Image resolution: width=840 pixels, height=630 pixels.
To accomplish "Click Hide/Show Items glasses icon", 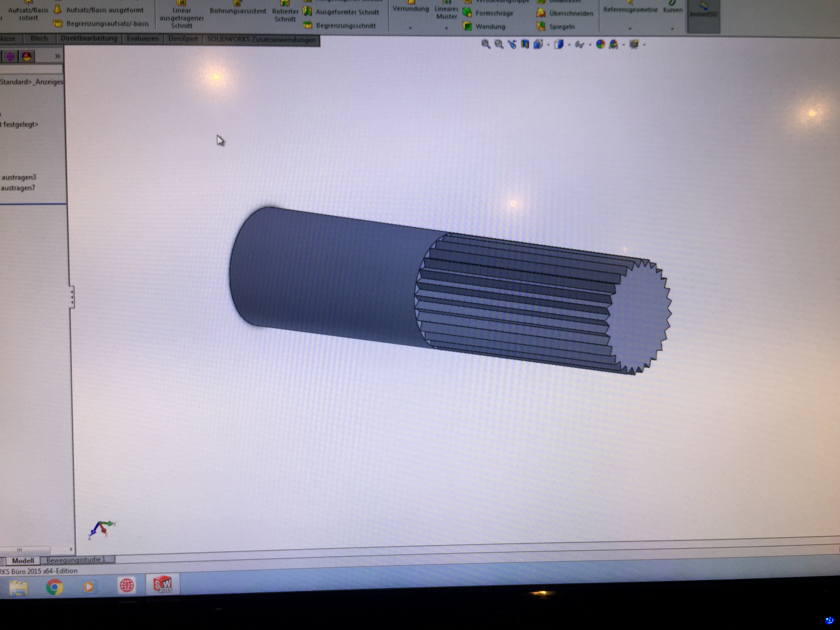I will (579, 45).
